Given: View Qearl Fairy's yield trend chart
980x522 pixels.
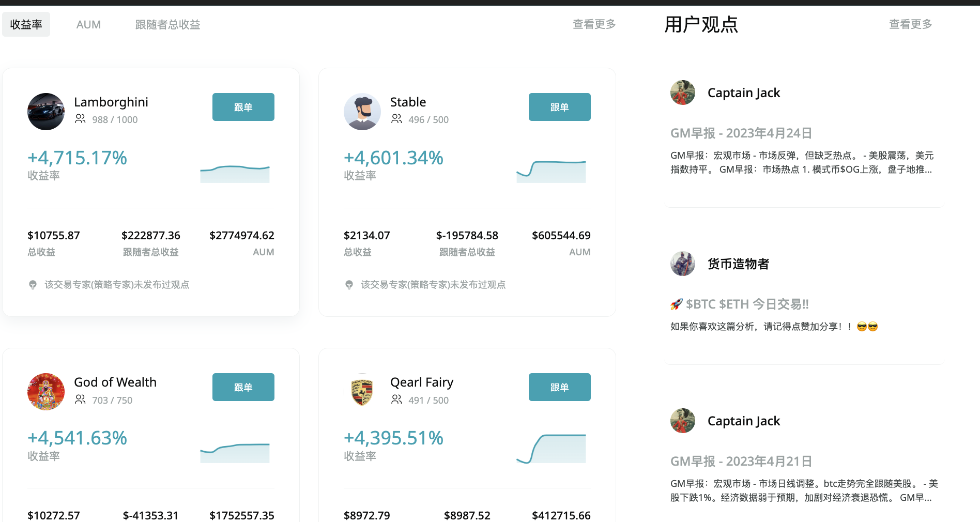Looking at the screenshot, I should coord(551,448).
